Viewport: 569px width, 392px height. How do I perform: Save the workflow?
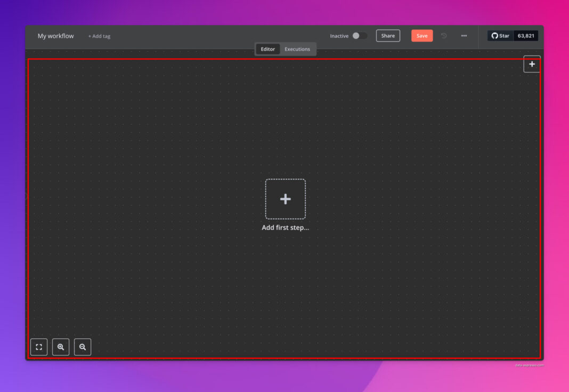[x=422, y=36]
